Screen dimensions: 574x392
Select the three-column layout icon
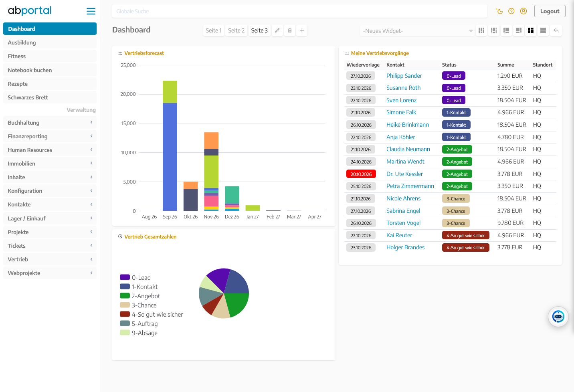(x=481, y=30)
